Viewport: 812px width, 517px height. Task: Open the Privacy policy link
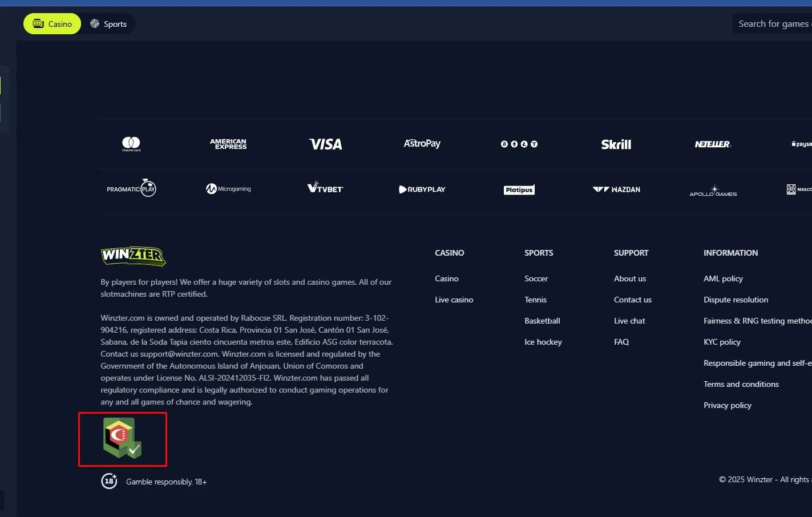[x=728, y=405]
